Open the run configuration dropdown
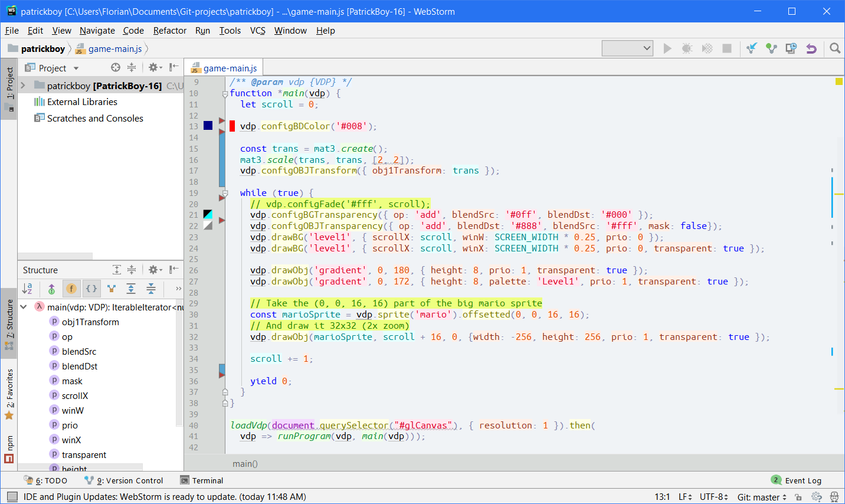Screen dimensions: 845x504 [627, 48]
